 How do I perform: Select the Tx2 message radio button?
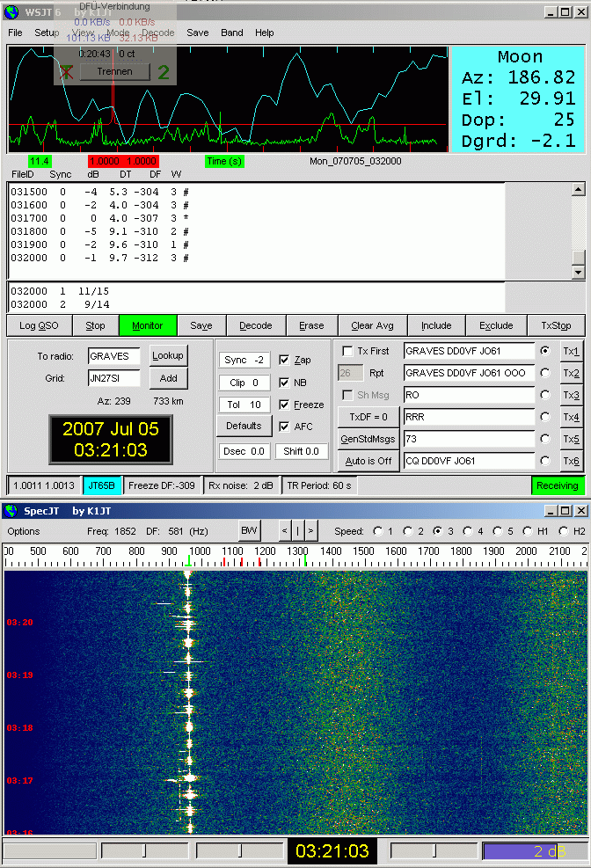(545, 373)
